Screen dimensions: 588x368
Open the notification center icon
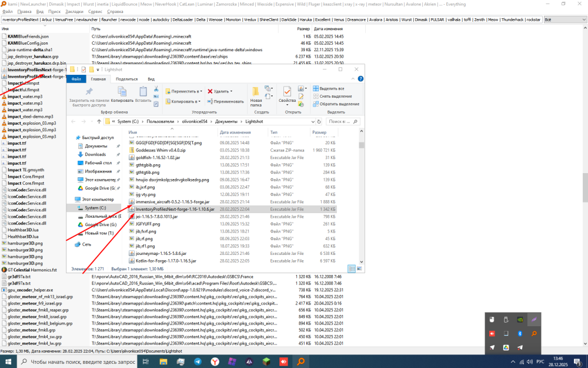pyautogui.click(x=578, y=362)
